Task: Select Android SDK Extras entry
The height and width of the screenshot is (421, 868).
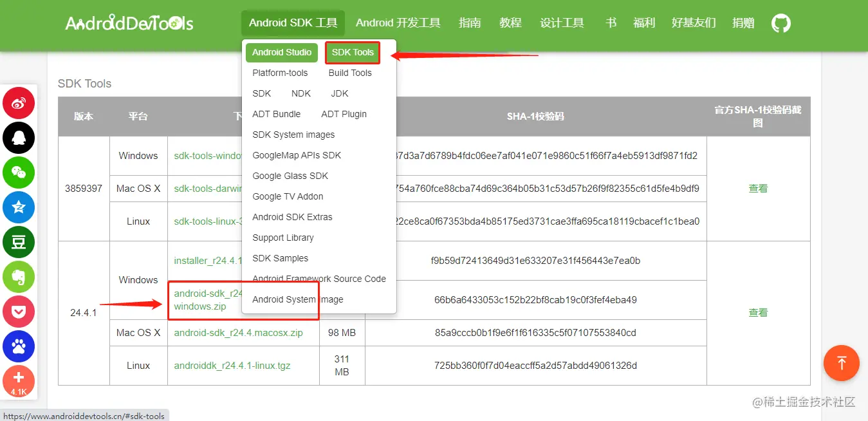Action: pos(292,217)
